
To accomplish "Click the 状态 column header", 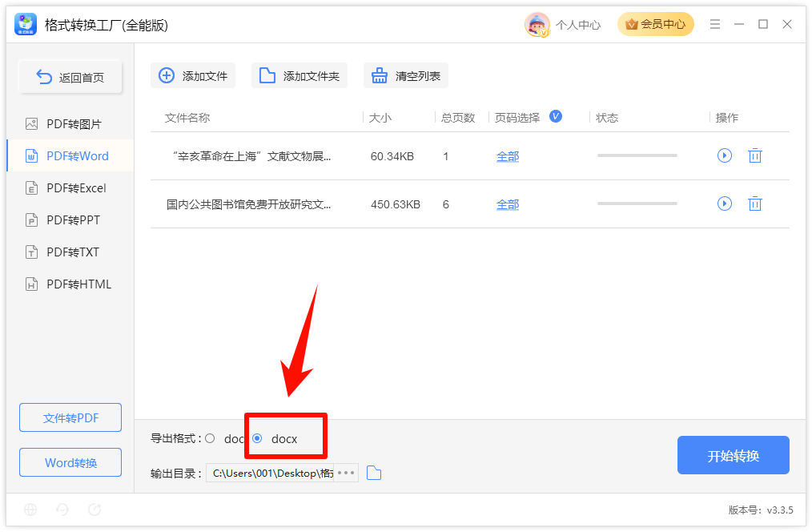I will [607, 118].
